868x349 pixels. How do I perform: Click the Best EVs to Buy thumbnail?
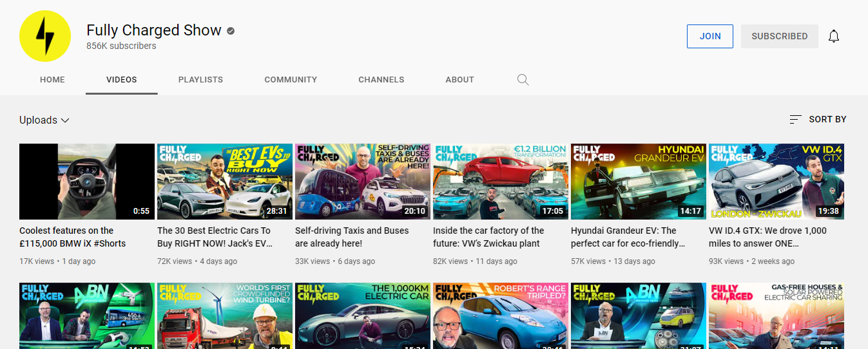[225, 182]
